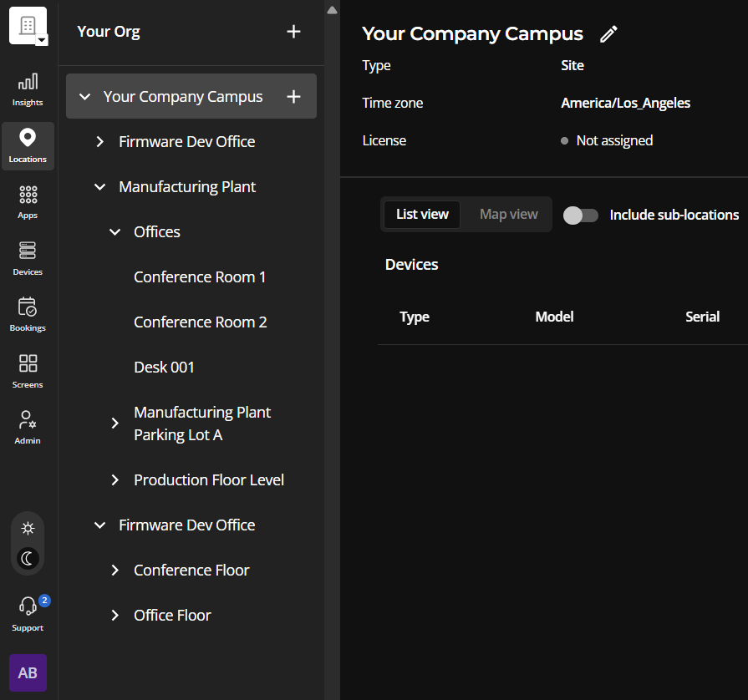Click the Model column header
Screen dimensions: 748x700
pyautogui.click(x=554, y=317)
